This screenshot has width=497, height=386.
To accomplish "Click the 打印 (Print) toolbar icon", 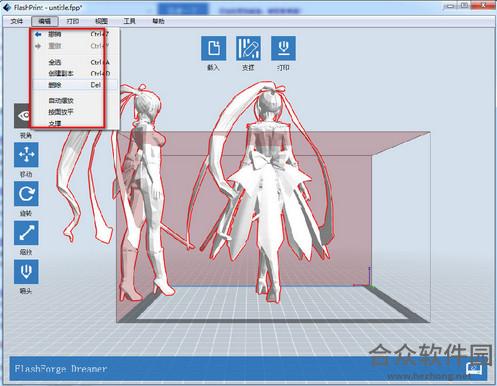I will (x=283, y=48).
